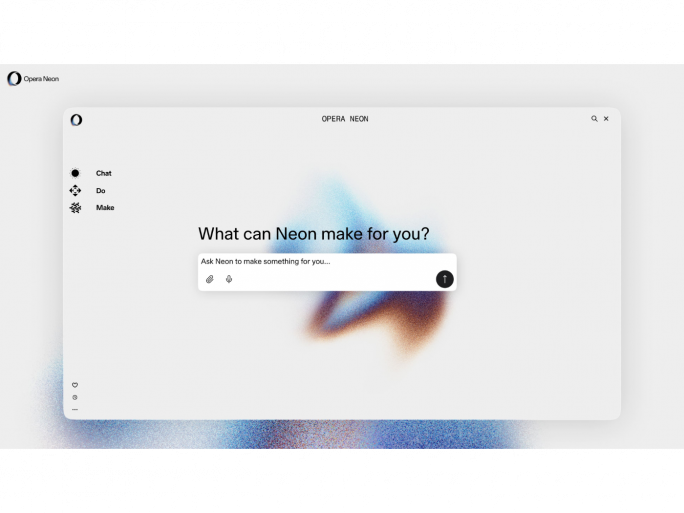Switch to the Chat label
The width and height of the screenshot is (684, 513).
tap(104, 173)
